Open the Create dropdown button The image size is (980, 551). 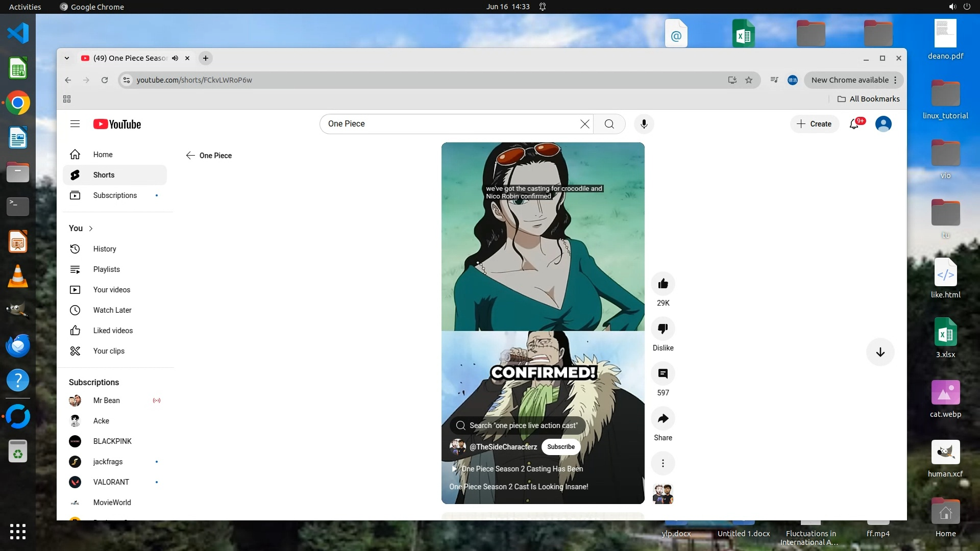(814, 124)
